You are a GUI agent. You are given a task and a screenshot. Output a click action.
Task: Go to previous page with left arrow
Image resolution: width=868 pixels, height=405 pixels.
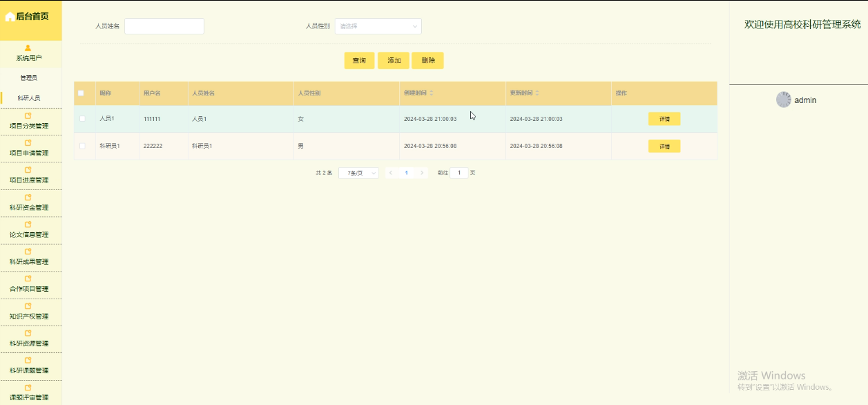click(391, 173)
